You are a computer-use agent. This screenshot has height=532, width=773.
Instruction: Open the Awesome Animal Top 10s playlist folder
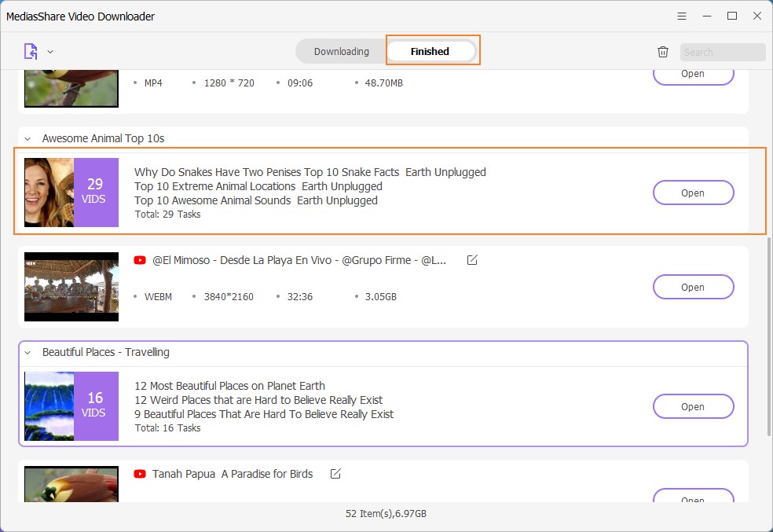tap(693, 193)
